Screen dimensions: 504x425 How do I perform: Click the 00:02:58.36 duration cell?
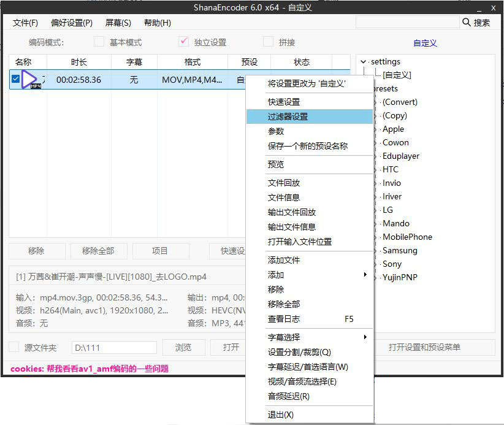[x=78, y=79]
